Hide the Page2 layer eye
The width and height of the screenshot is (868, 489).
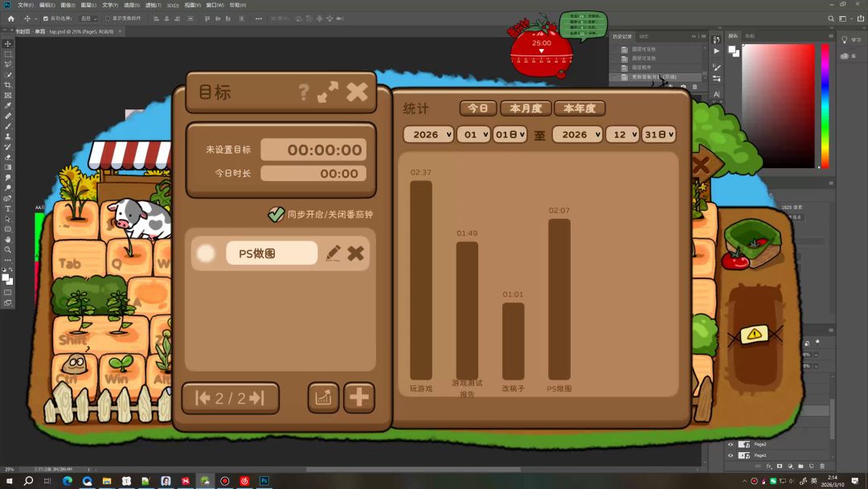[x=730, y=444]
